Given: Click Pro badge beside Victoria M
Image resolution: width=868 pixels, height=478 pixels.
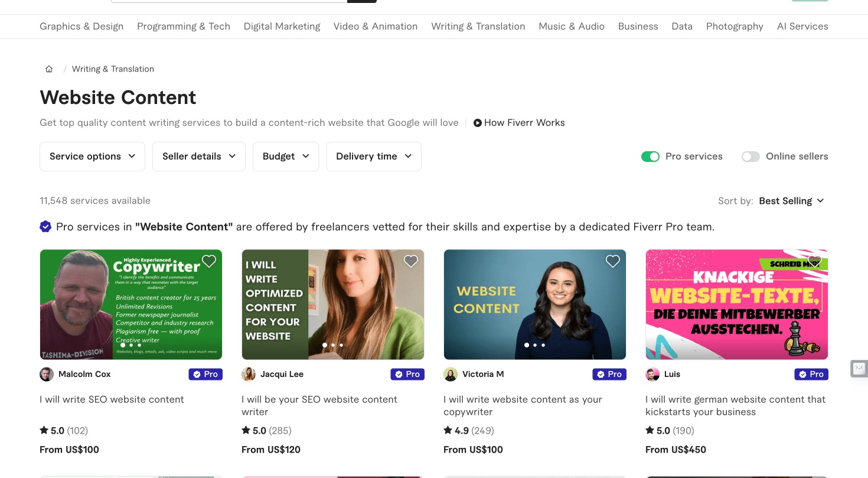Looking at the screenshot, I should click(x=609, y=374).
